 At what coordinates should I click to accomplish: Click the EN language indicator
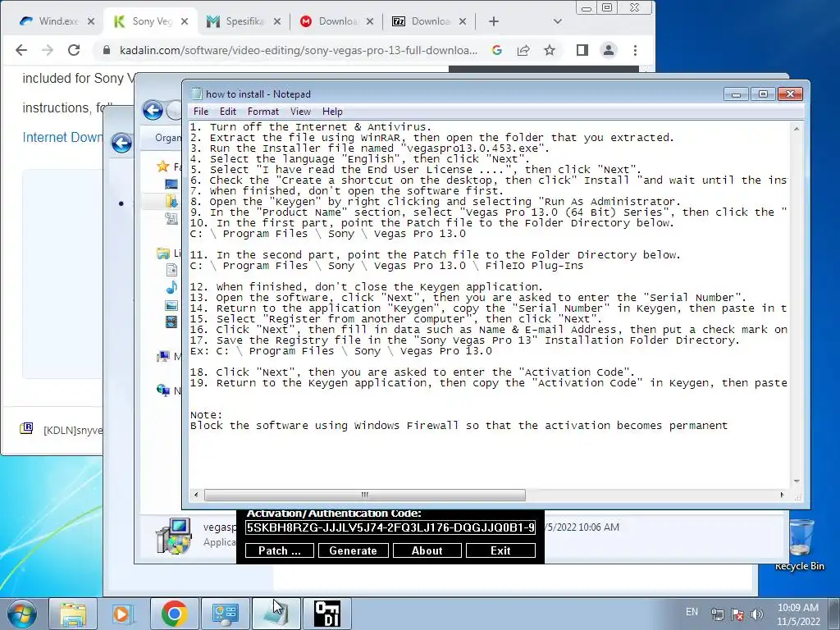coord(692,611)
